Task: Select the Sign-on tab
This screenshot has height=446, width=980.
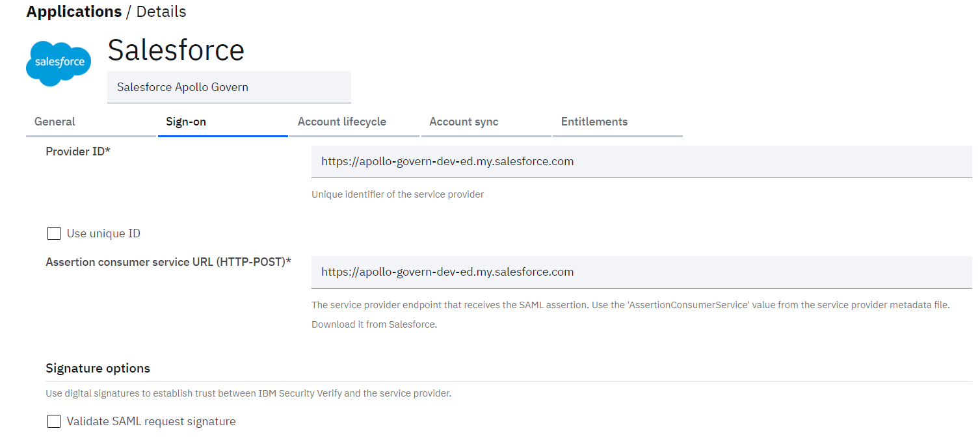Action: click(223, 122)
